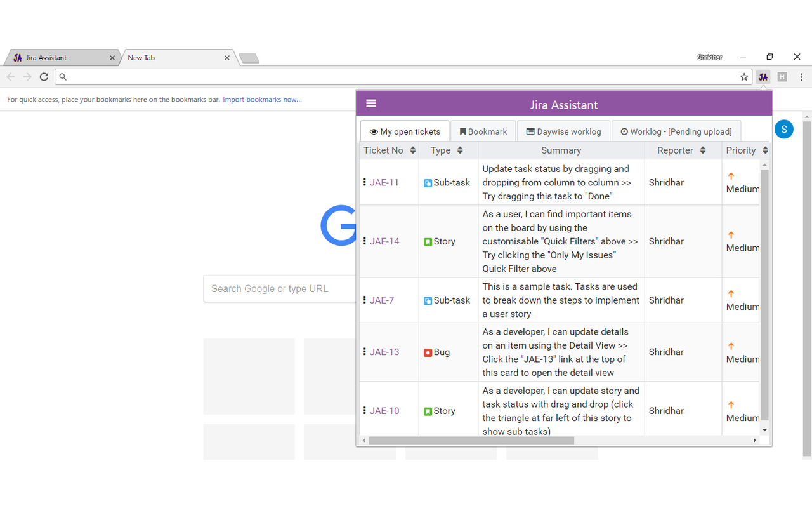The width and height of the screenshot is (812, 508).
Task: Click the popup horizontal scrollbar thumb
Action: tap(471, 440)
